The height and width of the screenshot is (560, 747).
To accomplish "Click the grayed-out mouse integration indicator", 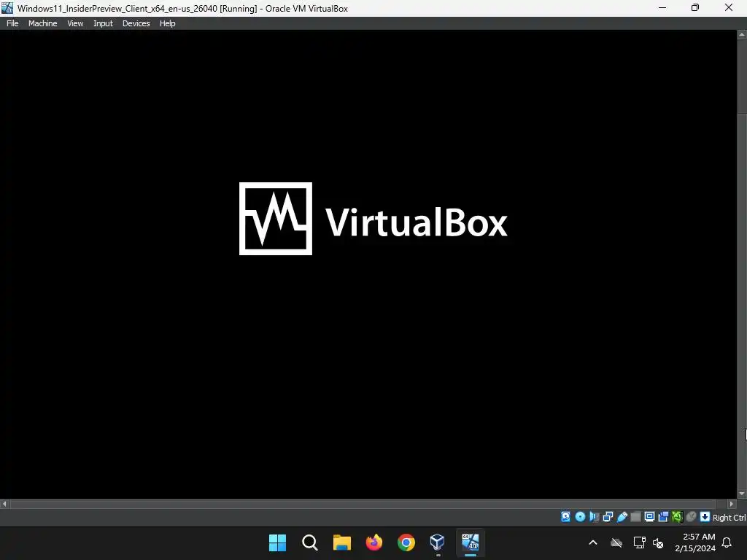I will 692,517.
